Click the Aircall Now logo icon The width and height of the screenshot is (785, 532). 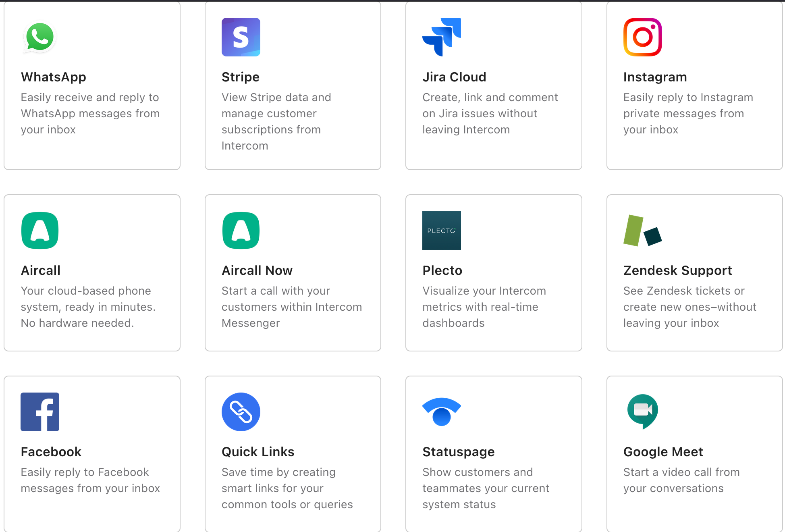click(x=241, y=231)
